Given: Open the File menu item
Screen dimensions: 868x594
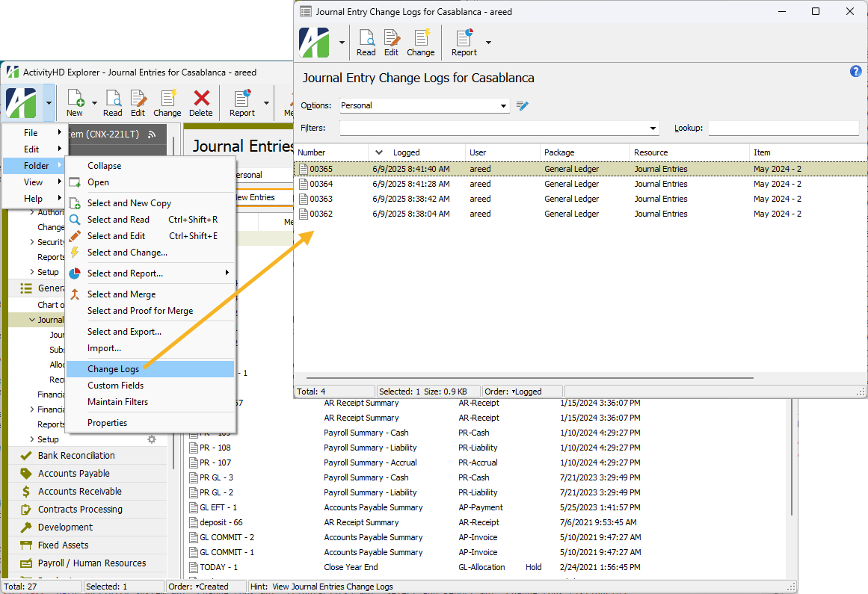Looking at the screenshot, I should pos(35,133).
